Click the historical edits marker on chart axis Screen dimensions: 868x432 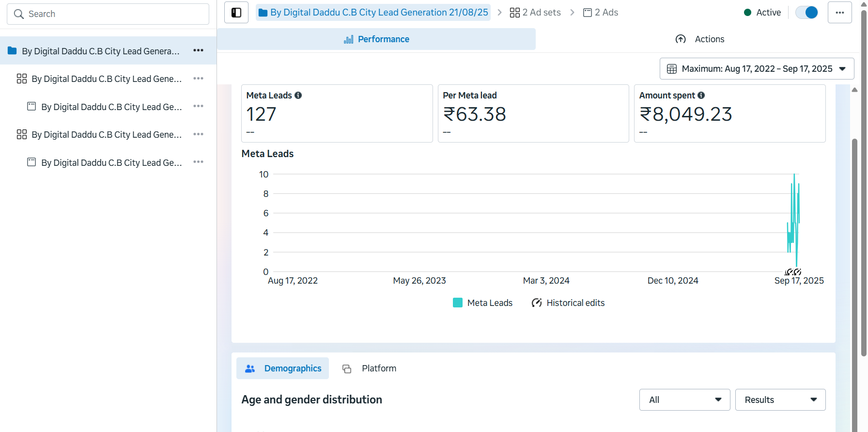(x=792, y=272)
